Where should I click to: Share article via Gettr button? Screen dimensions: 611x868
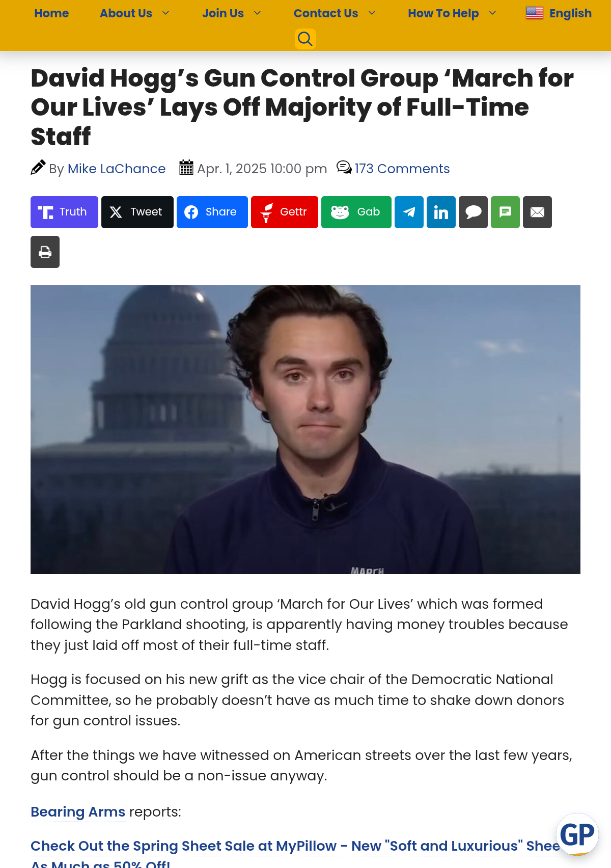(x=285, y=212)
